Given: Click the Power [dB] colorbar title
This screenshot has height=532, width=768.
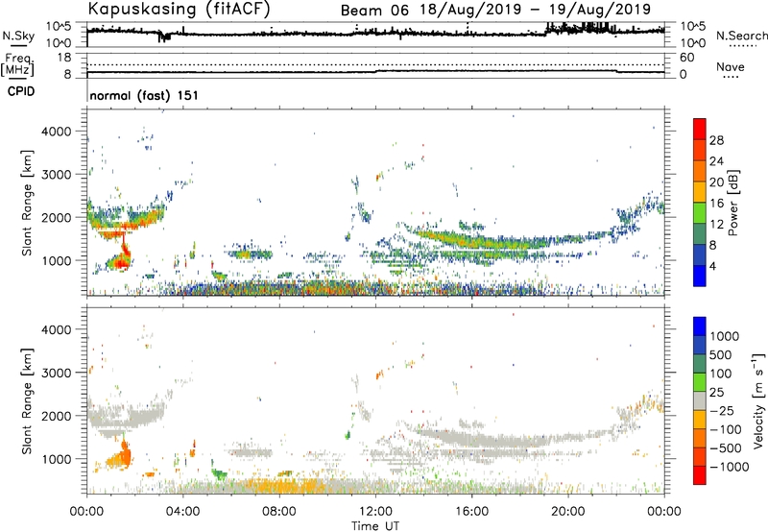Looking at the screenshot, I should 732,203.
